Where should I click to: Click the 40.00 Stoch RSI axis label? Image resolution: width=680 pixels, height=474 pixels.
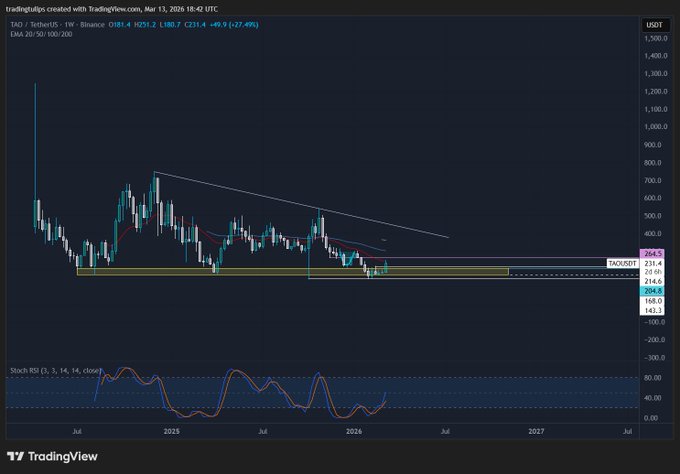point(652,398)
